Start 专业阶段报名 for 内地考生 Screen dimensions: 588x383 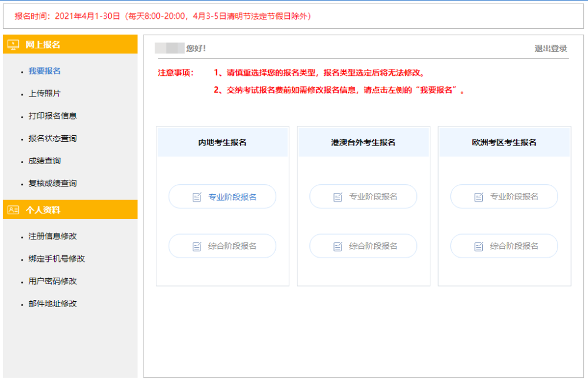[x=222, y=197]
